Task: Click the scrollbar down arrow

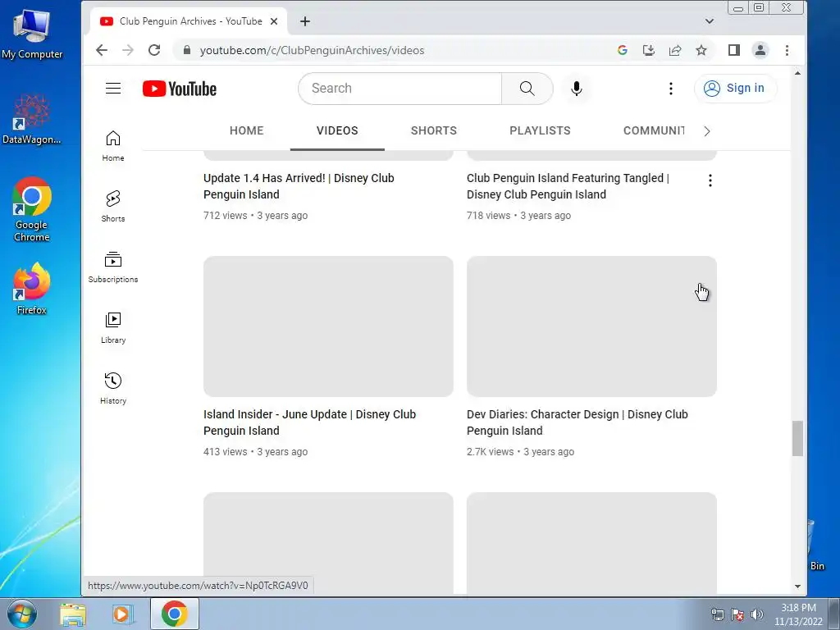Action: [797, 587]
